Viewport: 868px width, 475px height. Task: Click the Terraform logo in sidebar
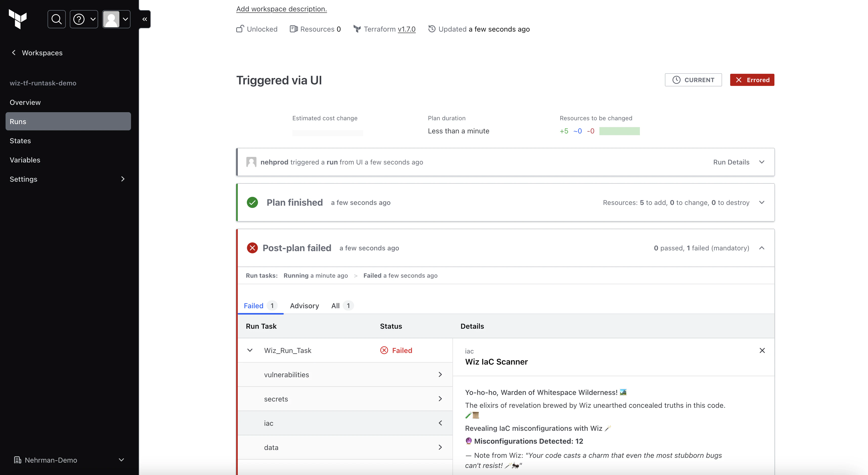17,19
